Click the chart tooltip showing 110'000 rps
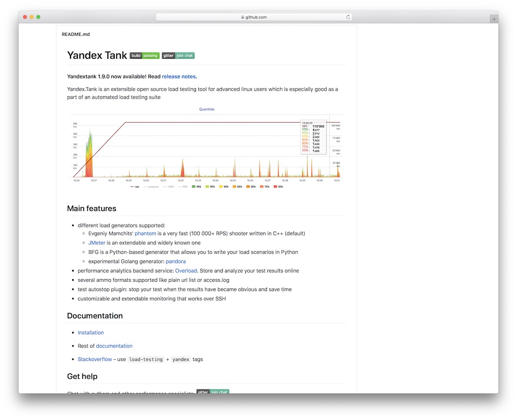 (313, 137)
